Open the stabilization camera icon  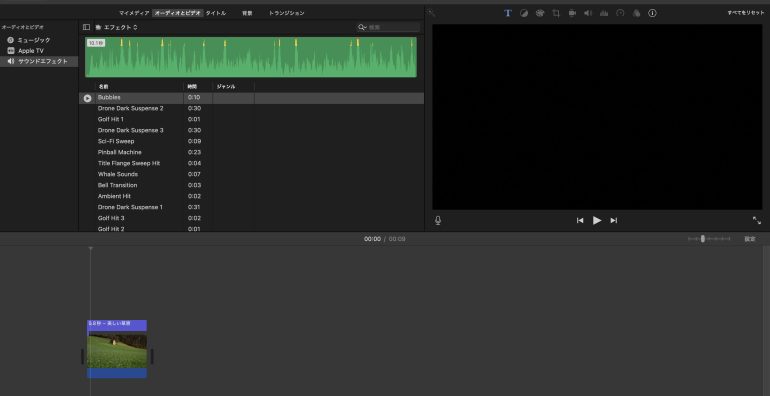point(572,13)
